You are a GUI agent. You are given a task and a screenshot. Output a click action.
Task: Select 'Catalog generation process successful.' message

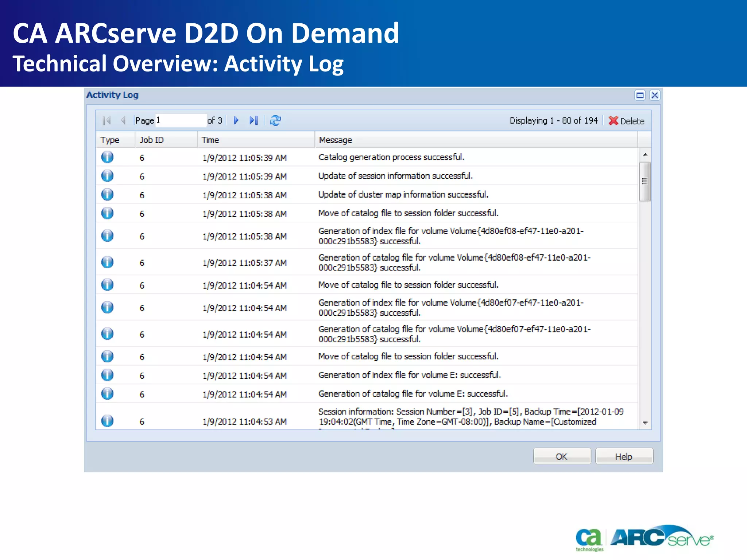(391, 157)
